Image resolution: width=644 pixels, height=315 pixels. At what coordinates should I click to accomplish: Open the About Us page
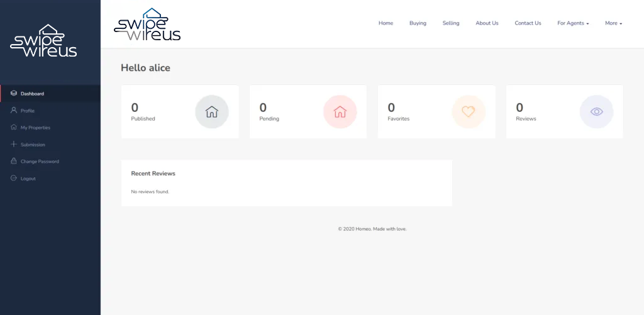(x=487, y=23)
